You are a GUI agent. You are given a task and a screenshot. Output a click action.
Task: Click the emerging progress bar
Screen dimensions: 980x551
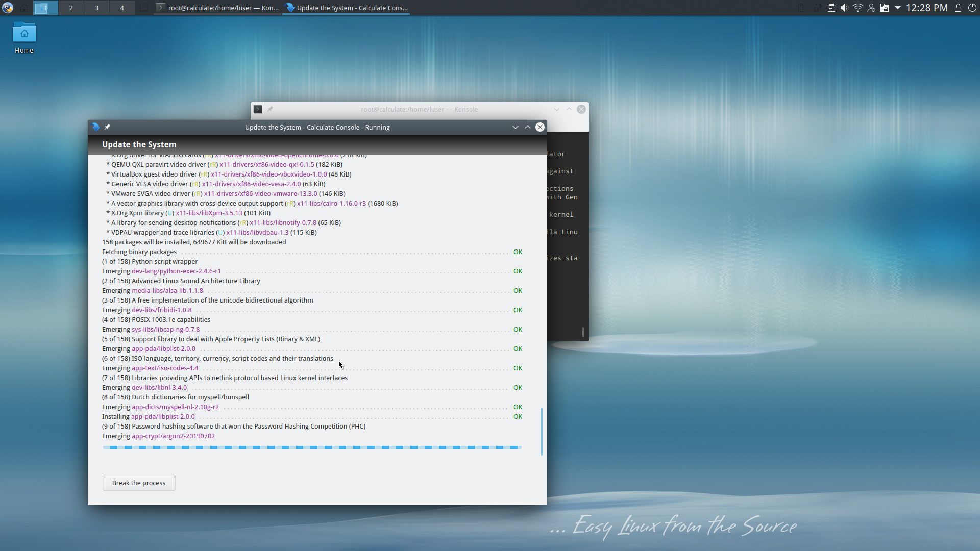click(x=312, y=447)
